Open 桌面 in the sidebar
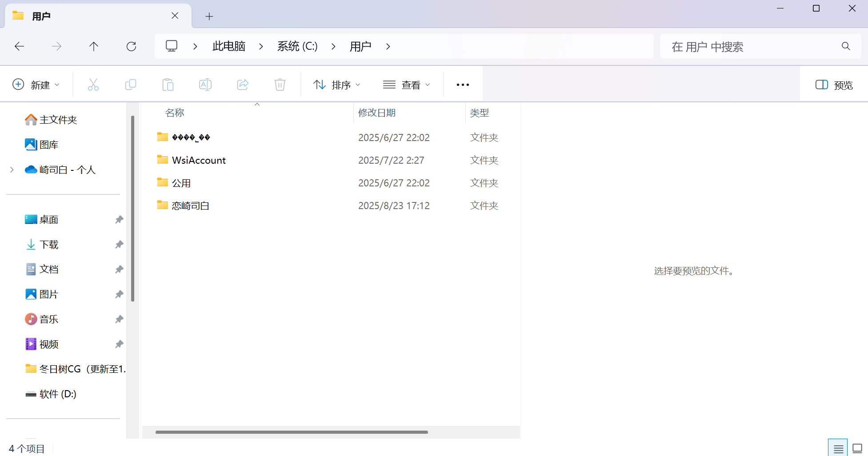This screenshot has width=868, height=456. (x=42, y=219)
